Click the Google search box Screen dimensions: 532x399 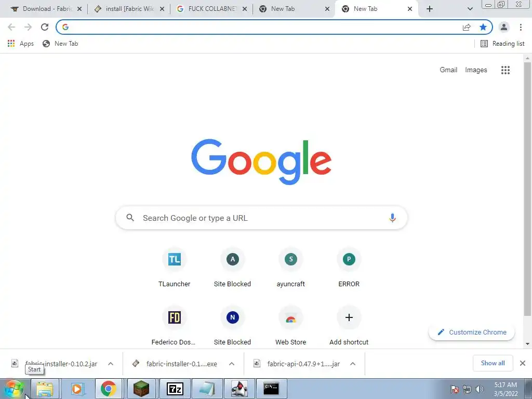coord(261,218)
